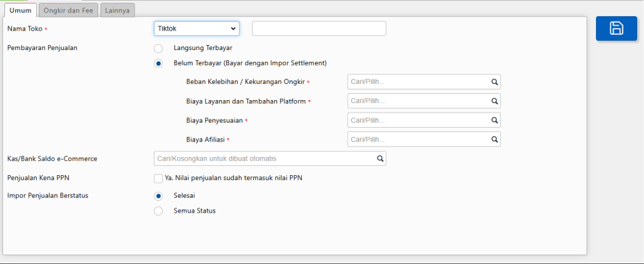Choose Semua Status radio button
The height and width of the screenshot is (264, 644).
[159, 211]
